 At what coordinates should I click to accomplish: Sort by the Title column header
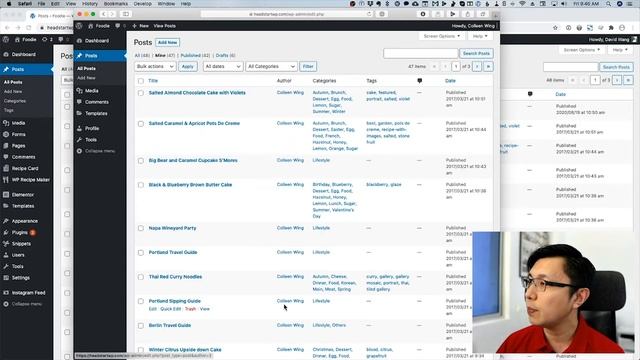point(153,81)
